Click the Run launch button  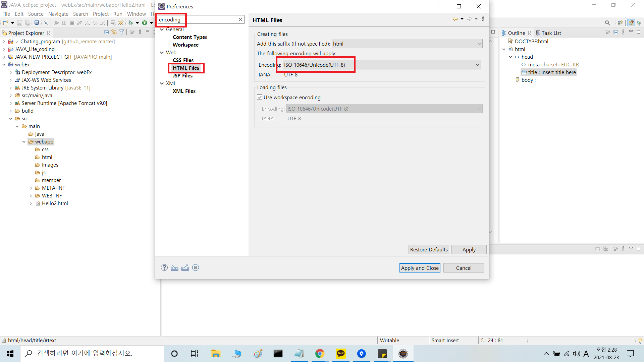coord(145,23)
